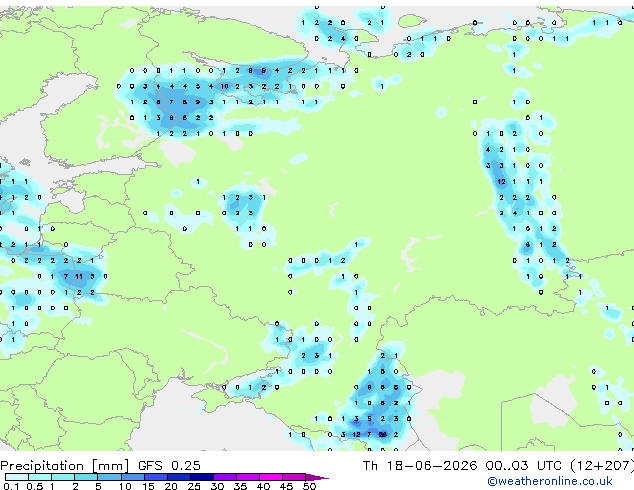Pick the 2–5 mm legend color swatch
This screenshot has height=490, width=634.
[x=86, y=477]
